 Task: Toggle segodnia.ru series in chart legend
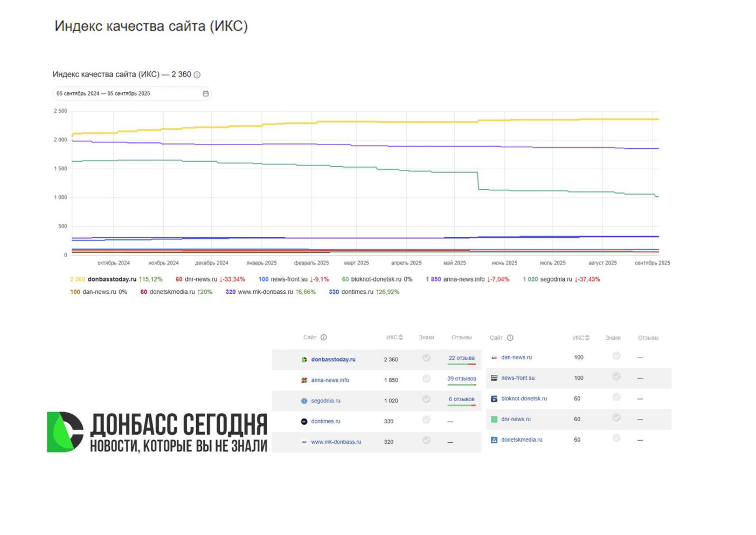pos(556,279)
